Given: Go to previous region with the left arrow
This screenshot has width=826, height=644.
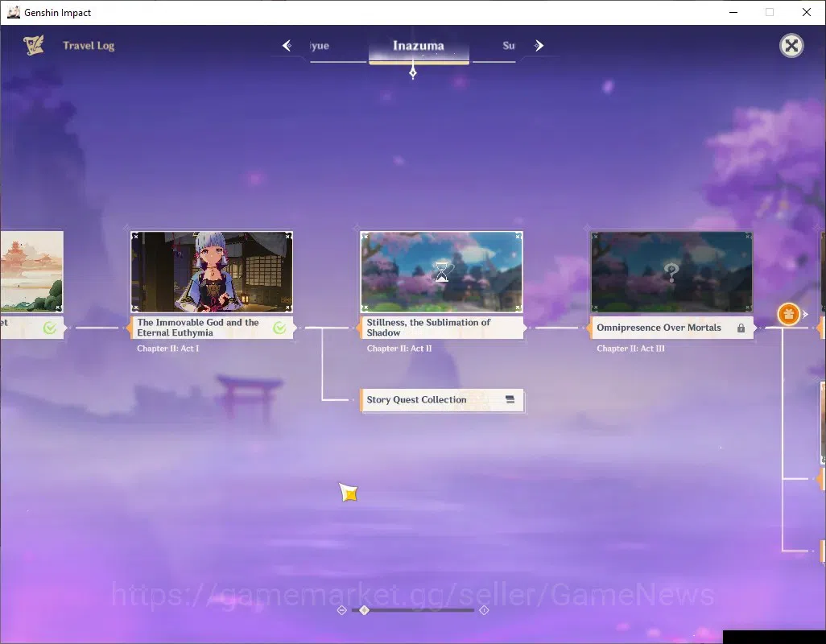Looking at the screenshot, I should (x=287, y=46).
